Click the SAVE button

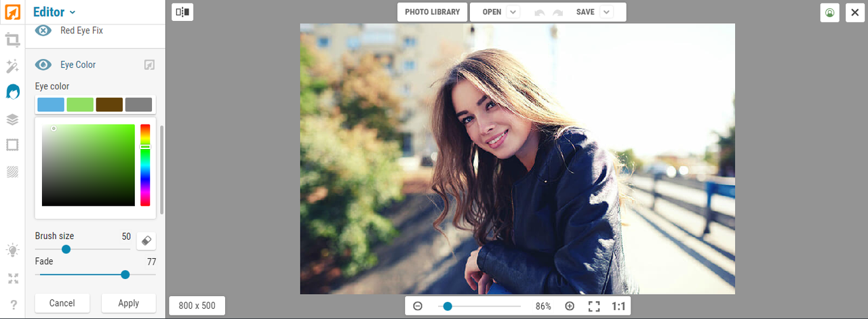coord(585,12)
